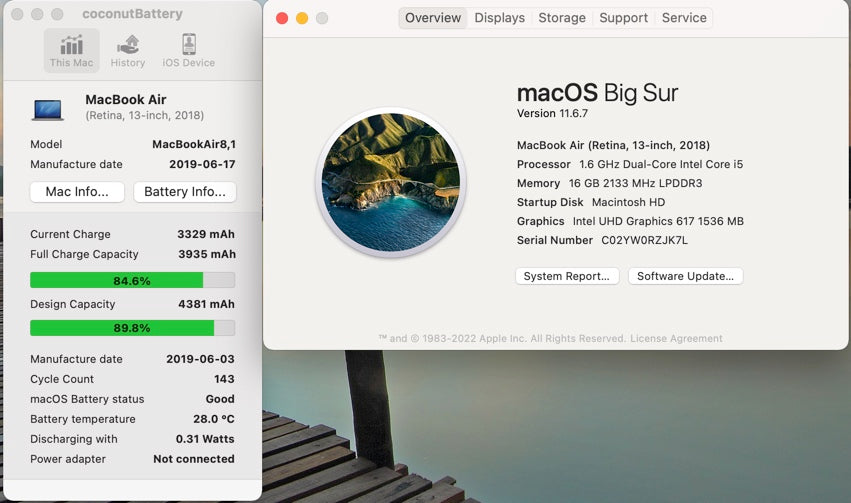Open System Report…

click(x=567, y=276)
